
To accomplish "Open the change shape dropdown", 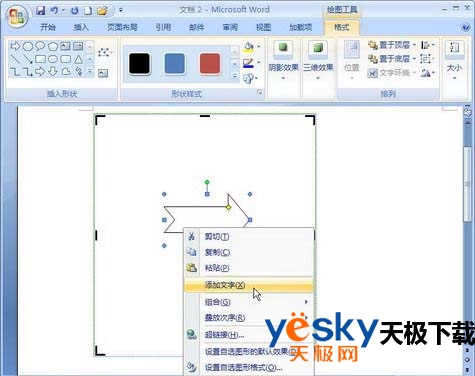I will (250, 79).
